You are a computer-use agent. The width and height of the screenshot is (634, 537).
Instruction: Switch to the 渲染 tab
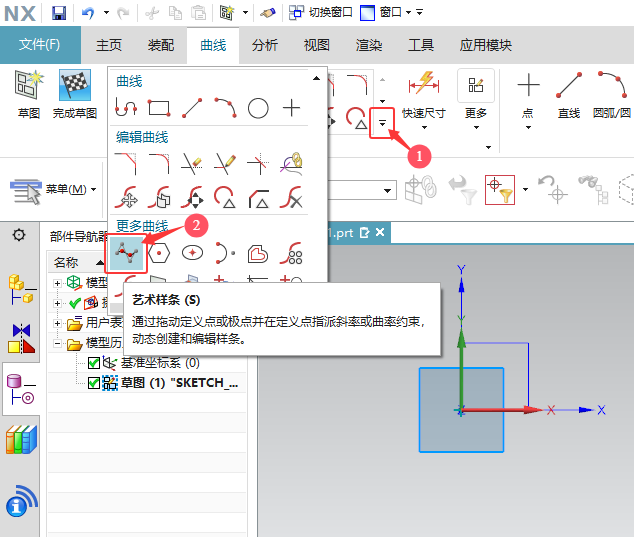click(x=369, y=45)
